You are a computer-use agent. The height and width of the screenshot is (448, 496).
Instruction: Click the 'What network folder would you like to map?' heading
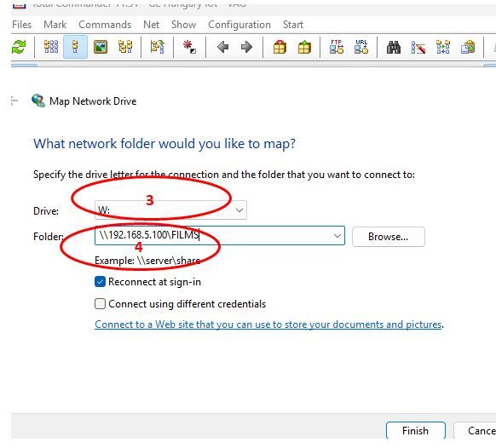[x=164, y=144]
